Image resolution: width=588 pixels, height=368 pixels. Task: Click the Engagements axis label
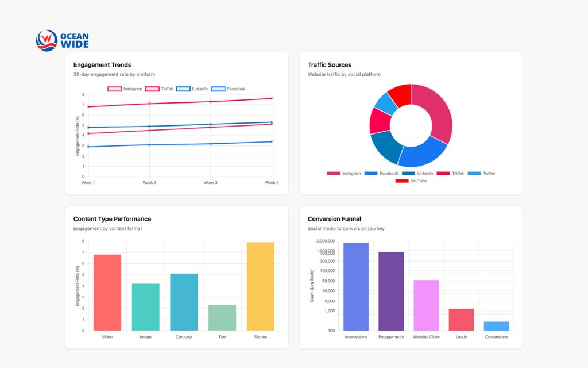click(391, 337)
